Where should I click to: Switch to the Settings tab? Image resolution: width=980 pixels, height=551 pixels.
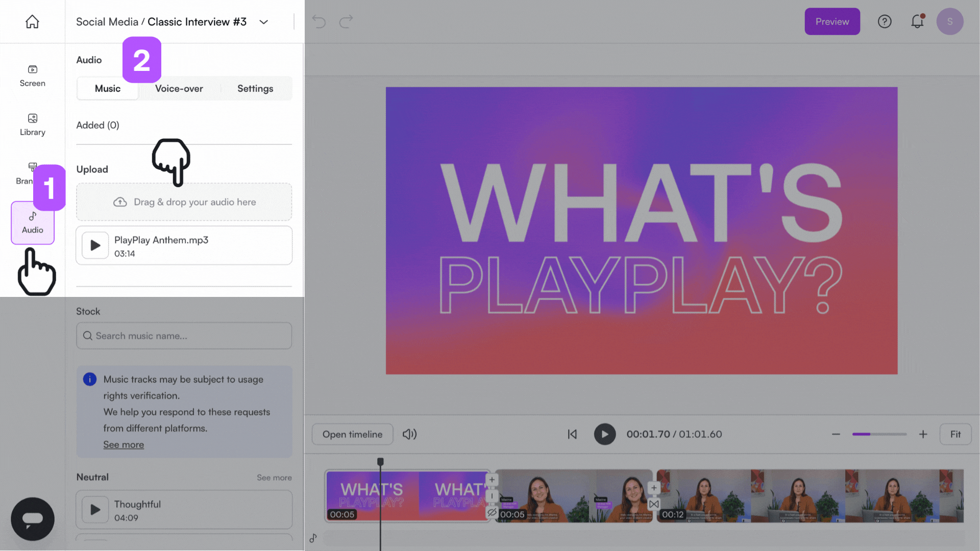click(x=255, y=88)
